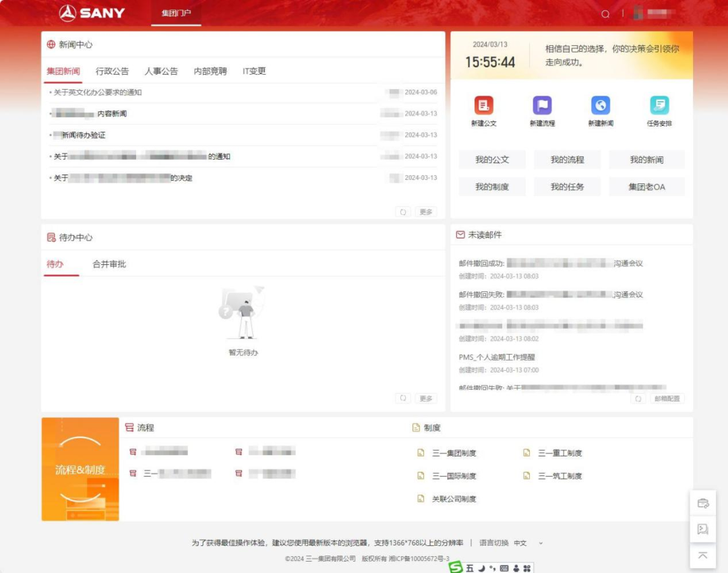Open the 我的新闻 button
The image size is (728, 573).
(x=646, y=160)
